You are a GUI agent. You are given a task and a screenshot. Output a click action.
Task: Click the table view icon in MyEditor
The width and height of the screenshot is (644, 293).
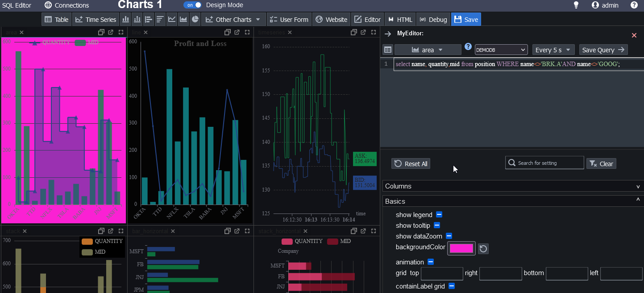(388, 50)
